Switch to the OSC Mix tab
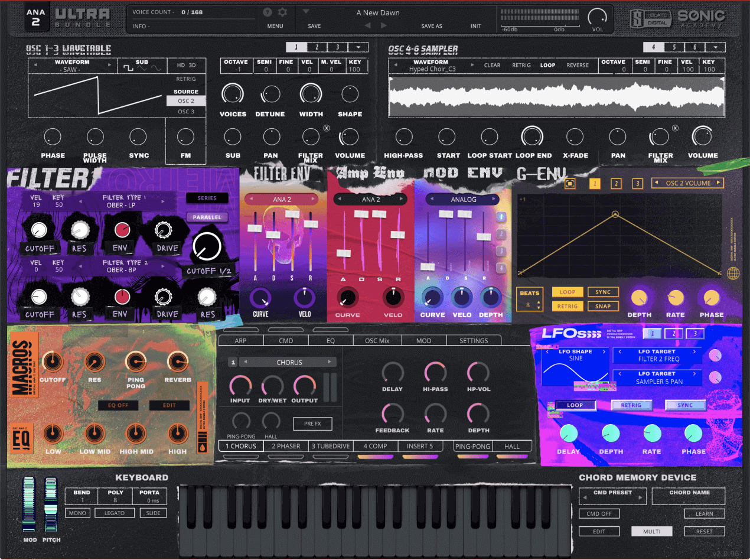The width and height of the screenshot is (750, 560). click(377, 340)
